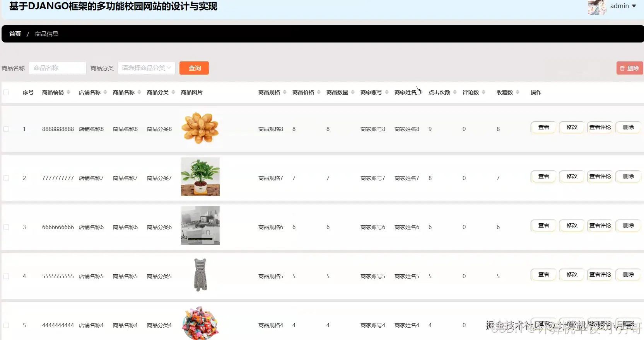Edit 商品名称6 with 修改 button
The image size is (644, 340).
point(572,225)
